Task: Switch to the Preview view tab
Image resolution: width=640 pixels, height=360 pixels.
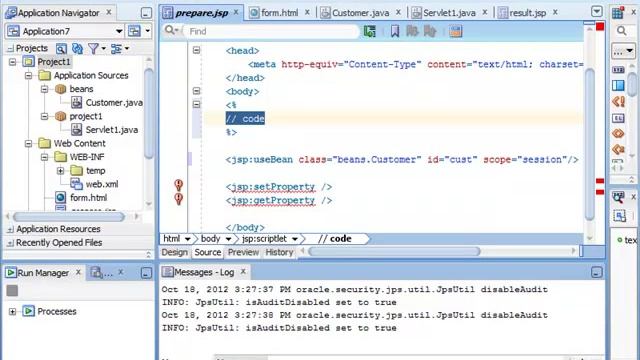Action: click(243, 252)
